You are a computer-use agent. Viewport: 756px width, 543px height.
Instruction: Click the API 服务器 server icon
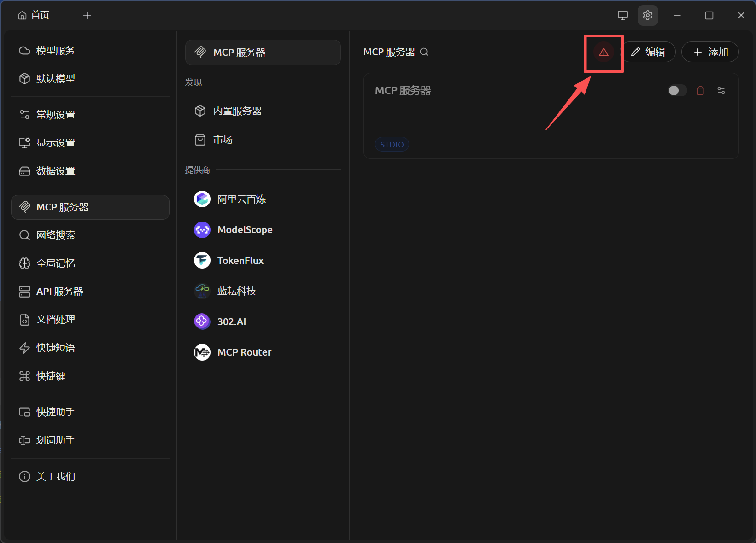[24, 292]
